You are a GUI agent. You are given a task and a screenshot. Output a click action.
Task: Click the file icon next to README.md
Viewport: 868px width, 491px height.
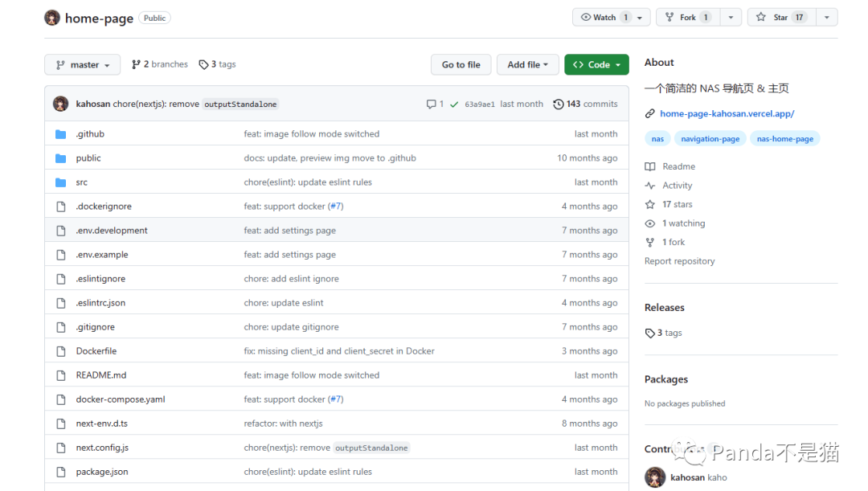click(61, 375)
